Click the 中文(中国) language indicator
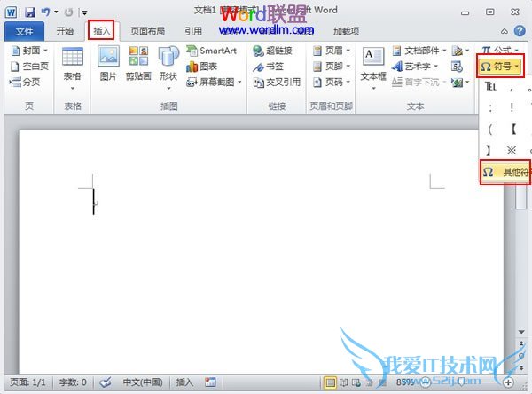The width and height of the screenshot is (532, 394). pyautogui.click(x=143, y=382)
